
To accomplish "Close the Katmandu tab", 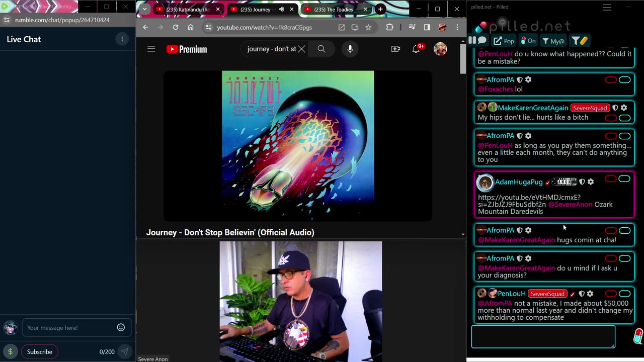I will point(218,9).
